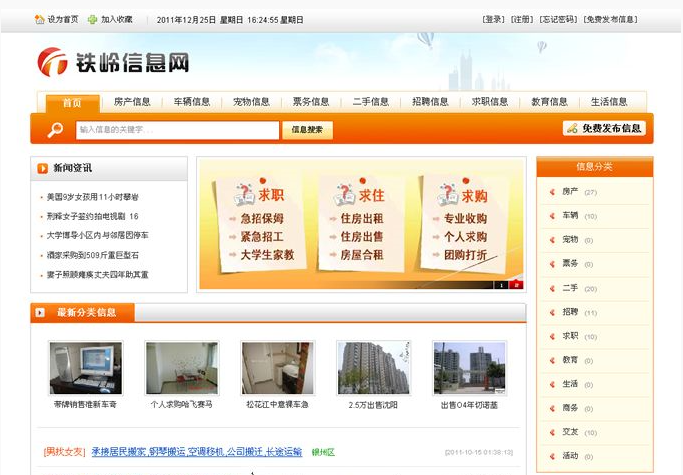
Task: Click the house icon for 设为首页
Action: [x=40, y=20]
